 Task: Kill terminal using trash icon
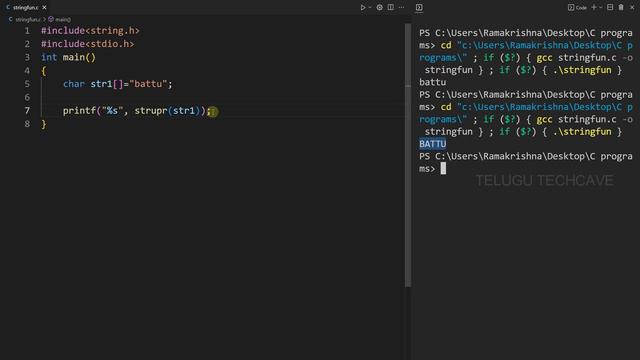click(621, 7)
